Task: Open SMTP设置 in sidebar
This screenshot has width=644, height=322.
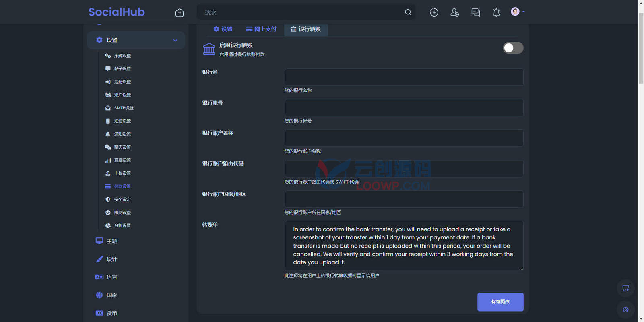Action: pos(124,108)
